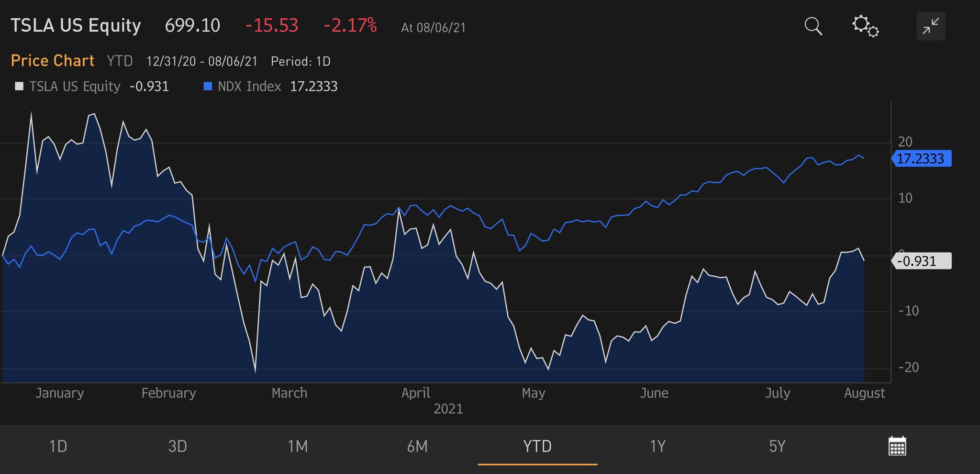980x474 pixels.
Task: Switch to the 1M range tab
Action: tap(298, 446)
